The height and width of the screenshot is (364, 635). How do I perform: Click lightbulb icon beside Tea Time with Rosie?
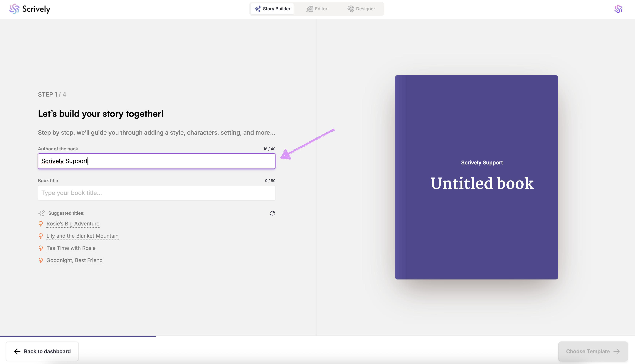click(41, 248)
